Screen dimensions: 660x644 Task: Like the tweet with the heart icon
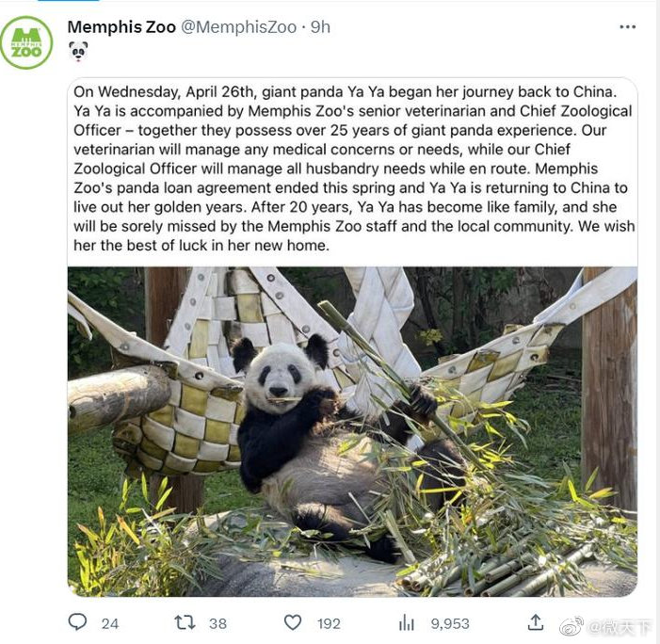pyautogui.click(x=293, y=622)
